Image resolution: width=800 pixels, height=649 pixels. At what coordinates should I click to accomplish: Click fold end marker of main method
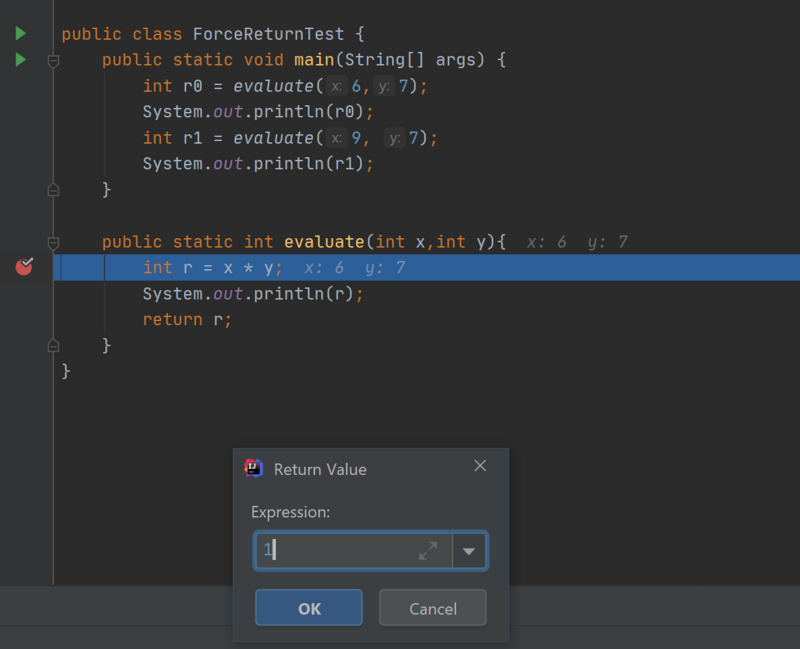(x=53, y=190)
